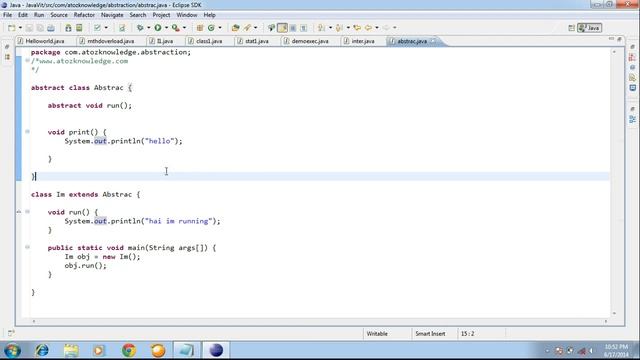Image resolution: width=640 pixels, height=360 pixels.
Task: Click the Writable status bar entry
Action: point(377,333)
